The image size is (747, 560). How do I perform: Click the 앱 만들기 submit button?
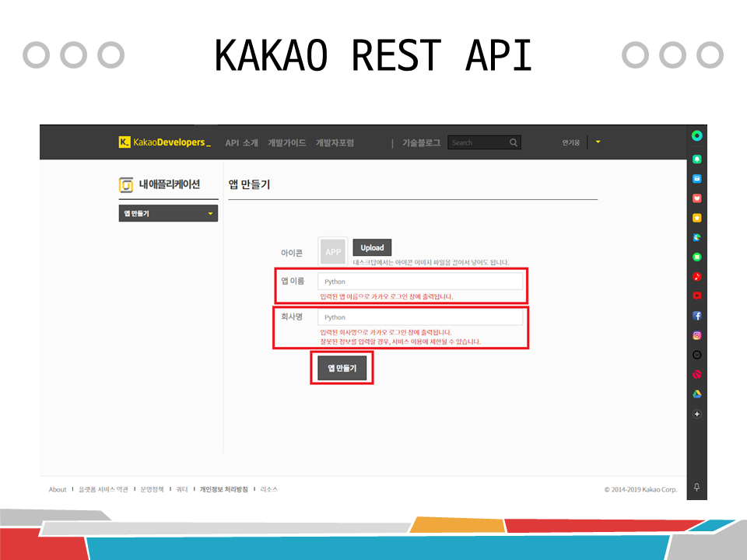[342, 368]
